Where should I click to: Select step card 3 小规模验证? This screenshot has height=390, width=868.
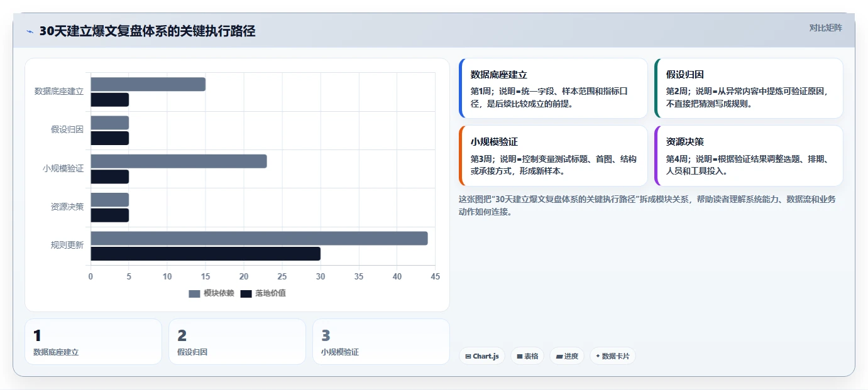coord(381,342)
